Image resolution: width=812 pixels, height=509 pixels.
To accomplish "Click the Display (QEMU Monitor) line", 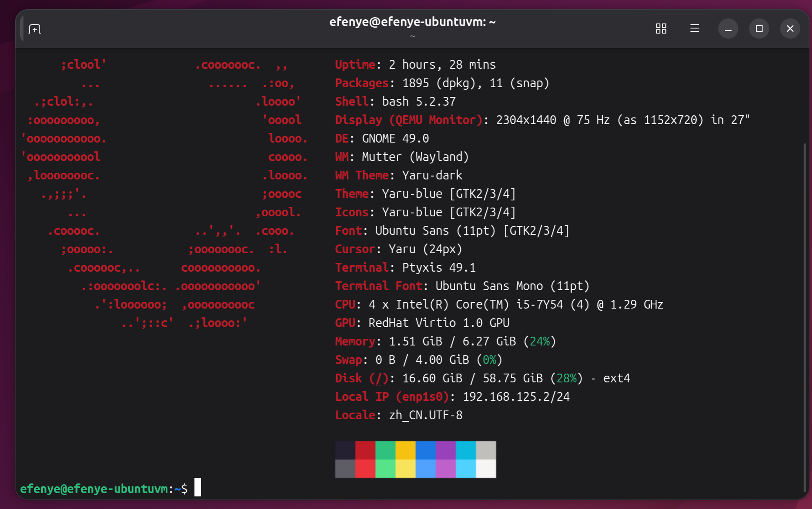I will 542,120.
